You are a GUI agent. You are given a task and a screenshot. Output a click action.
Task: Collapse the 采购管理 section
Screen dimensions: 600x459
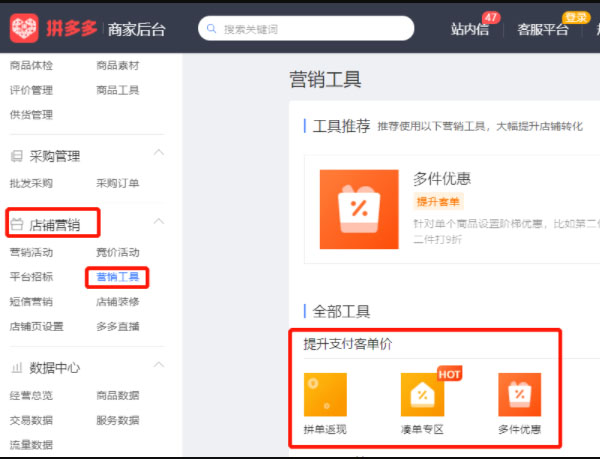click(x=159, y=153)
